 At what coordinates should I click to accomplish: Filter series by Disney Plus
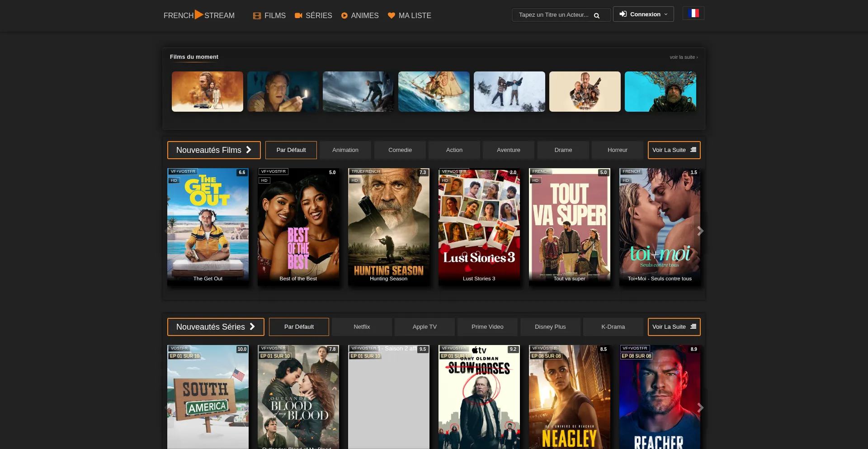click(x=550, y=327)
